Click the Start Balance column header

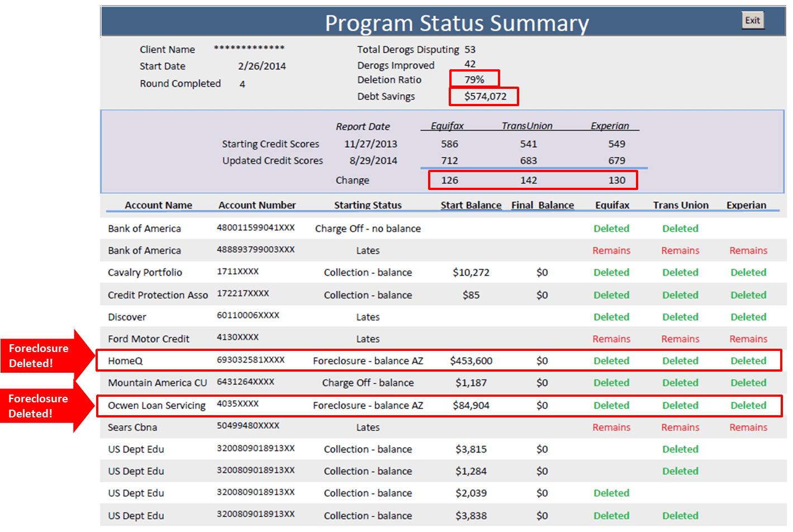(471, 205)
